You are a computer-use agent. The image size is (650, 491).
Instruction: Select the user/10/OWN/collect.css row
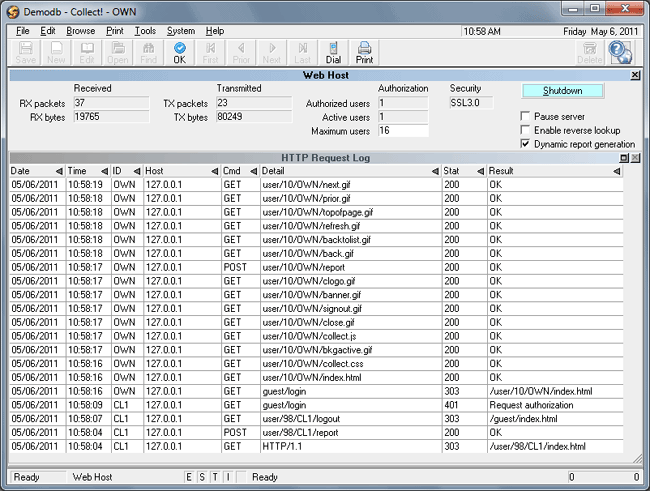coord(316,364)
